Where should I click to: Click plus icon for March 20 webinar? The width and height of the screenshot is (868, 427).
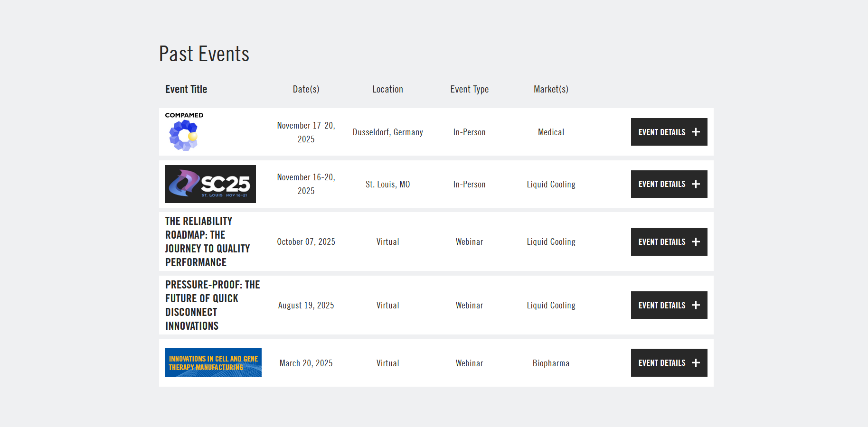696,363
